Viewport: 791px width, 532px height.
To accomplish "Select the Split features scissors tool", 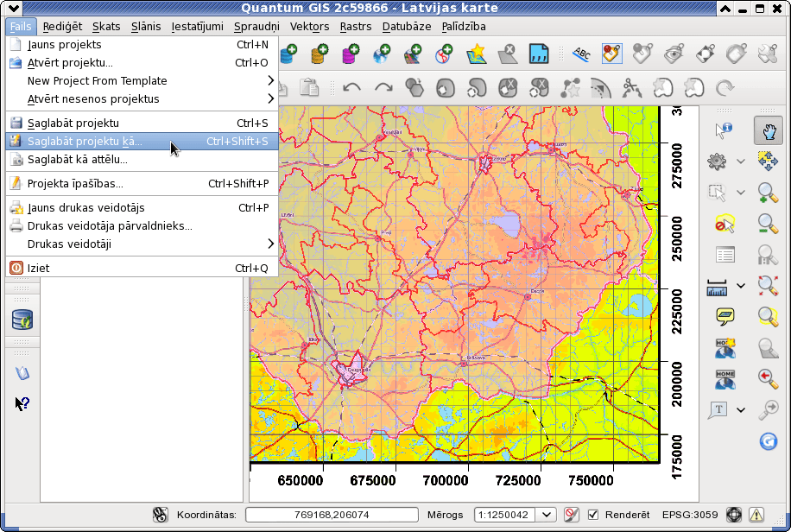I will 631,88.
